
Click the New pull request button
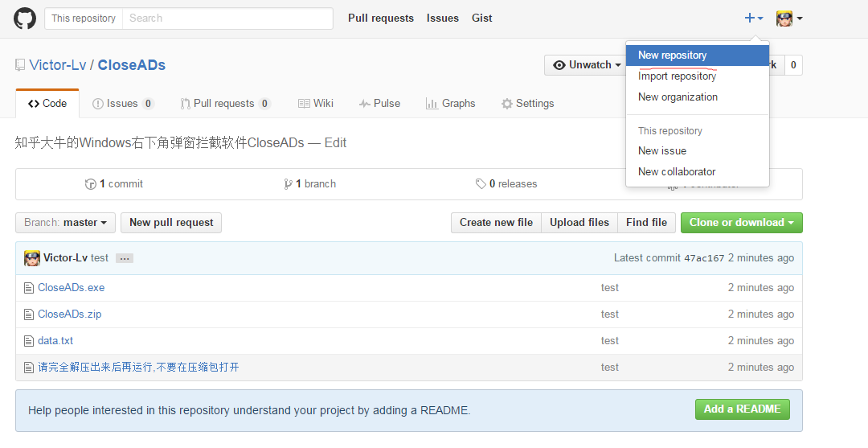coord(171,223)
